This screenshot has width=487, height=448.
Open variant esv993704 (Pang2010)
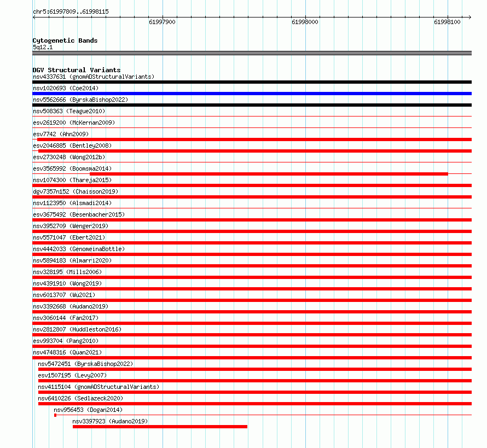(x=66, y=341)
